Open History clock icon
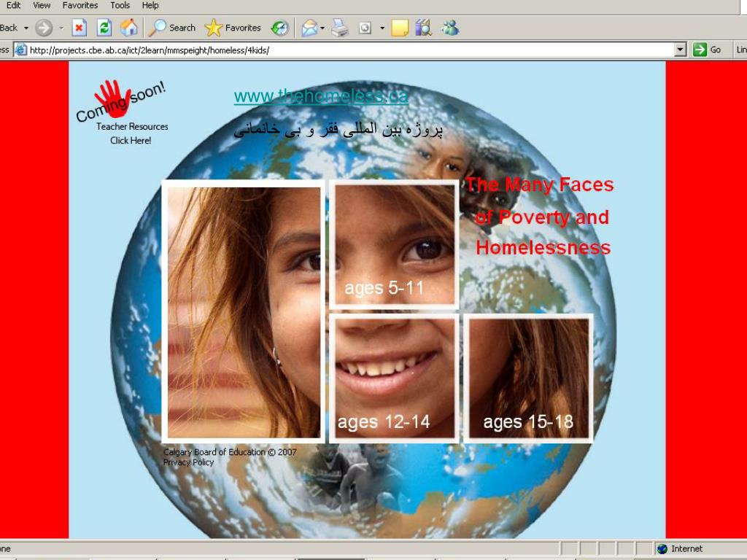This screenshot has width=747, height=560. [279, 28]
